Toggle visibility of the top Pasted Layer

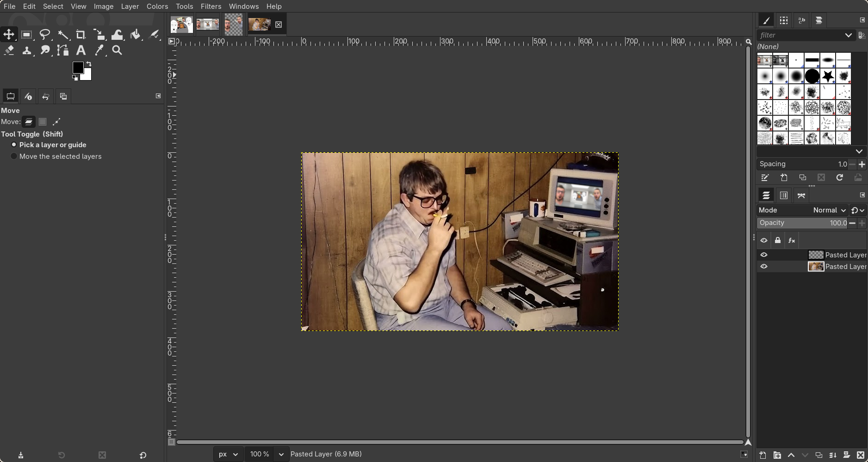pos(764,255)
